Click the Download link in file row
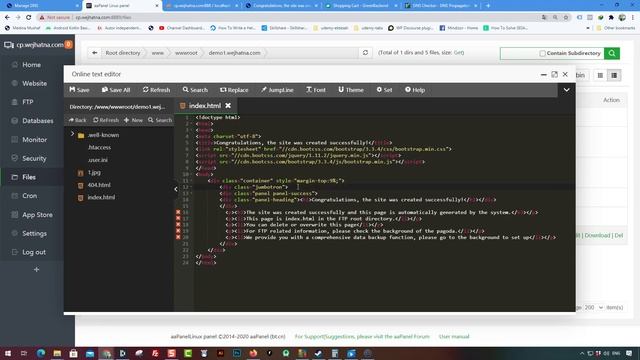Viewport: 640px width, 360px height. [x=597, y=236]
